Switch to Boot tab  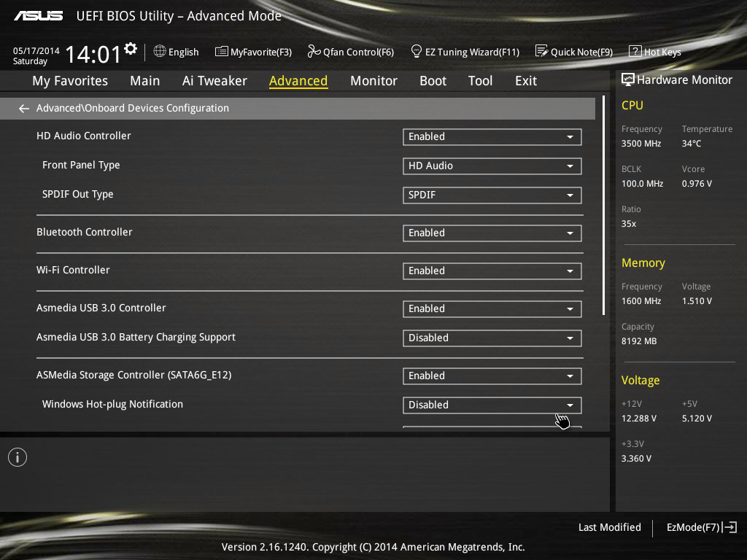(433, 81)
